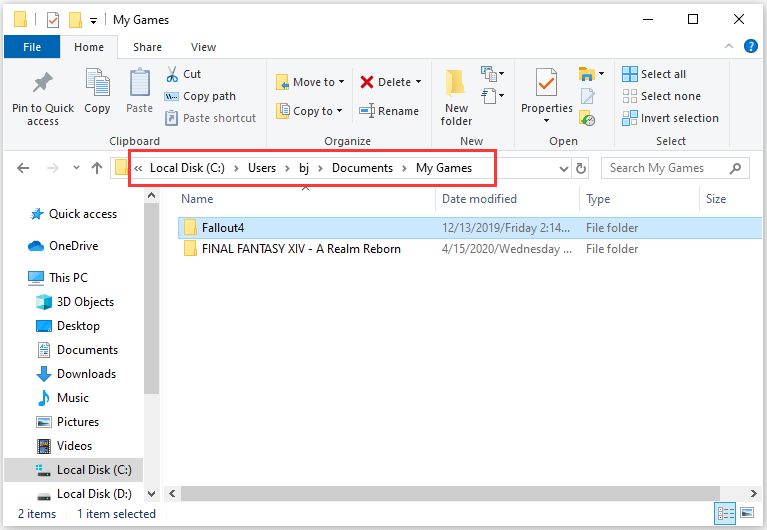This screenshot has height=530, width=767.
Task: Switch to the Home tab
Action: [x=89, y=47]
